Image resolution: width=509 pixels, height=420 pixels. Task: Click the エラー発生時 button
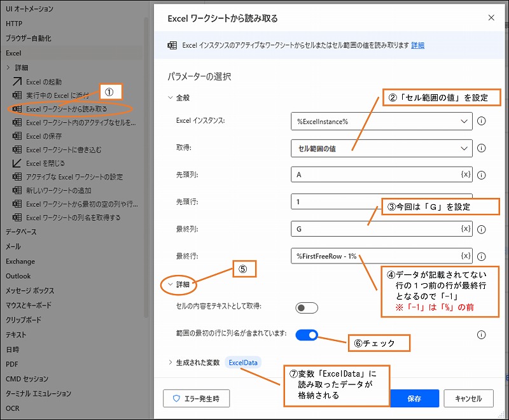pyautogui.click(x=197, y=398)
